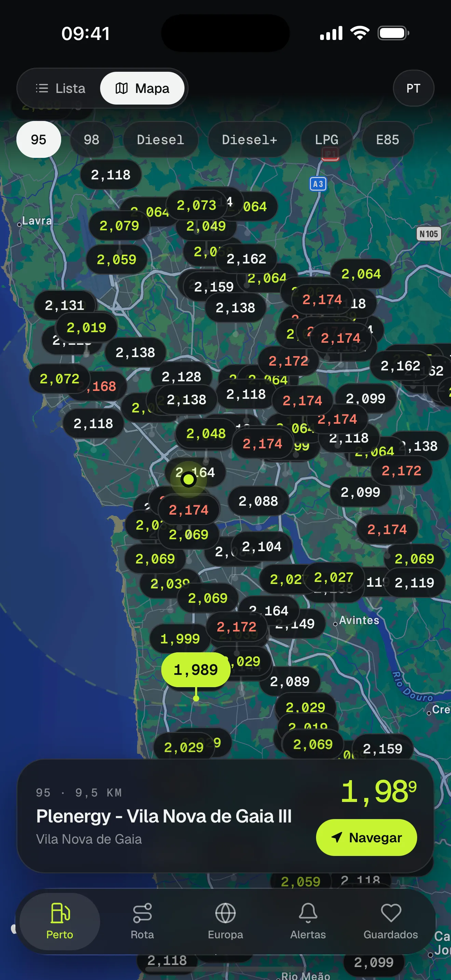Tap the current location dot

click(x=189, y=479)
